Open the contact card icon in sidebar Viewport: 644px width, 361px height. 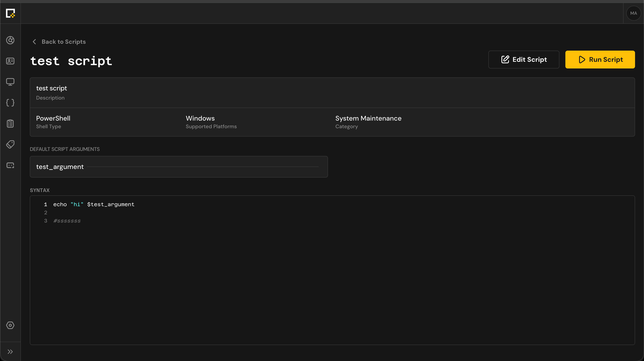coord(10,61)
